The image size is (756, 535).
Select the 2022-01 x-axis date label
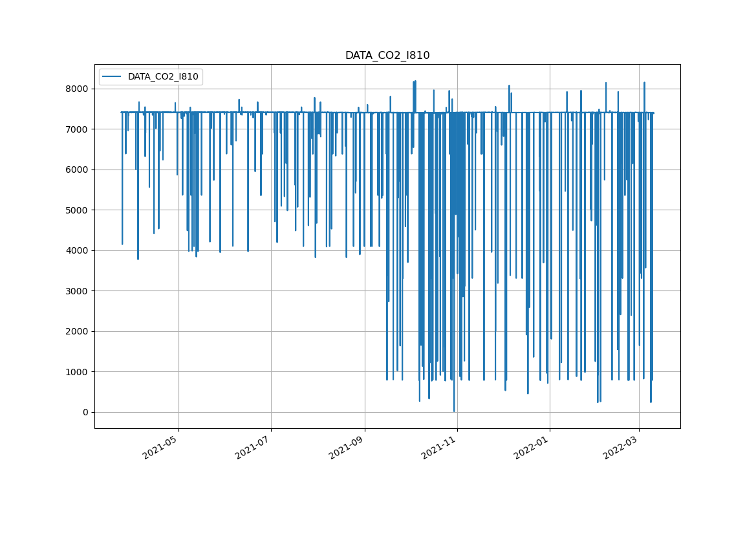(x=530, y=446)
